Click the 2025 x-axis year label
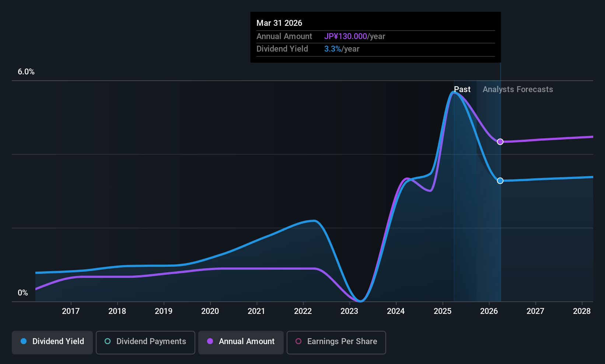The image size is (605, 364). pos(443,311)
